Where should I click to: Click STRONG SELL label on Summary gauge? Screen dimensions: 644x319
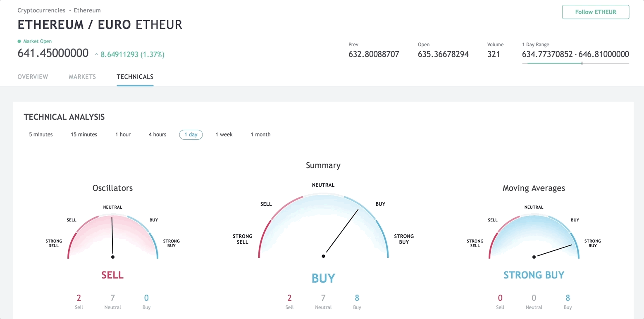[243, 239]
